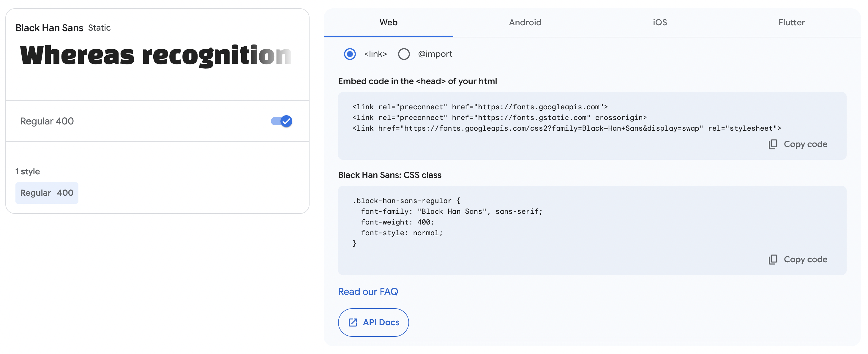The width and height of the screenshot is (868, 354).
Task: Select the <link> radio button
Action: coord(350,54)
